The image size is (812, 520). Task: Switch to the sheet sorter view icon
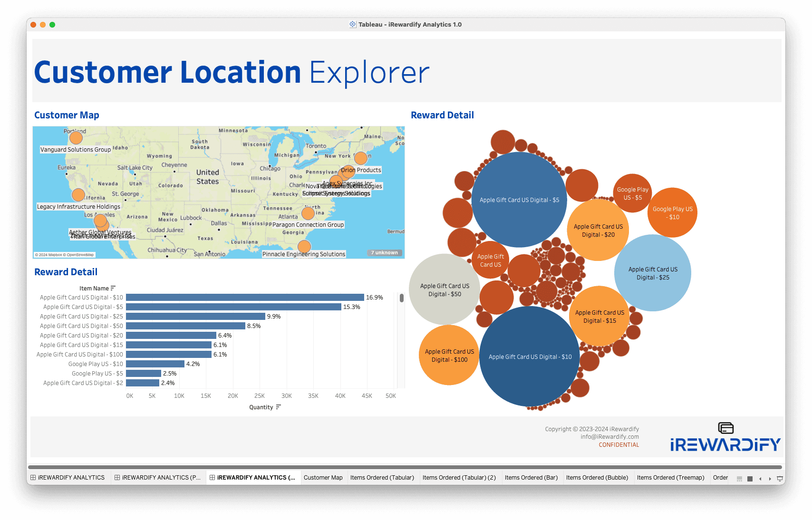pyautogui.click(x=750, y=479)
